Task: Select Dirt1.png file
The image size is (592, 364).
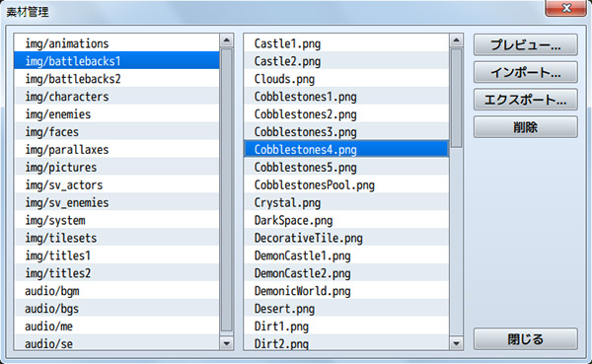Action: coord(346,327)
